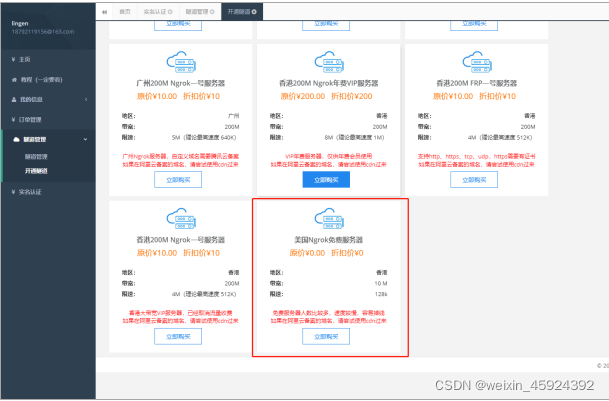Expand 我的信息 using its left chevron
Image resolution: width=609 pixels, height=401 pixels.
pos(86,99)
